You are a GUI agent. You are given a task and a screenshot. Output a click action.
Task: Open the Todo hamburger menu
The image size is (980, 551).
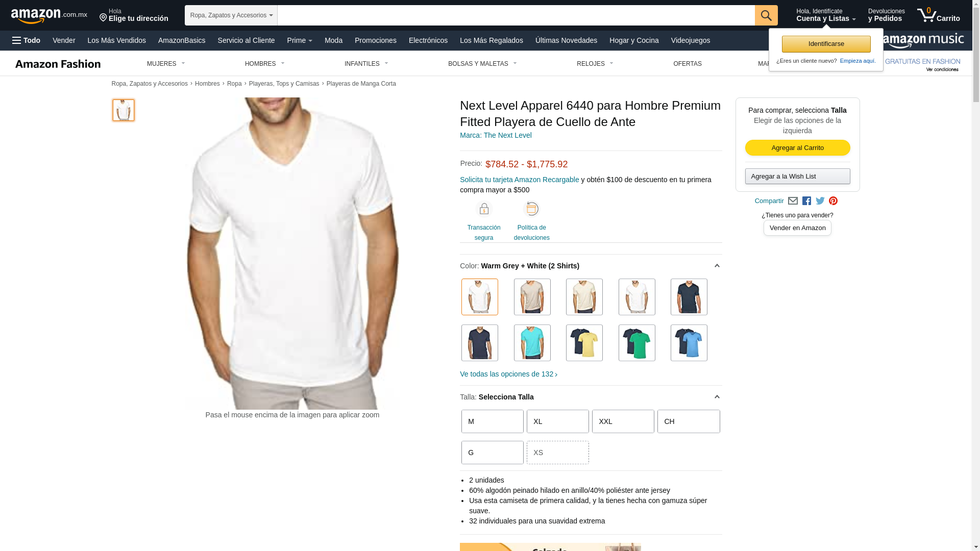(26, 40)
